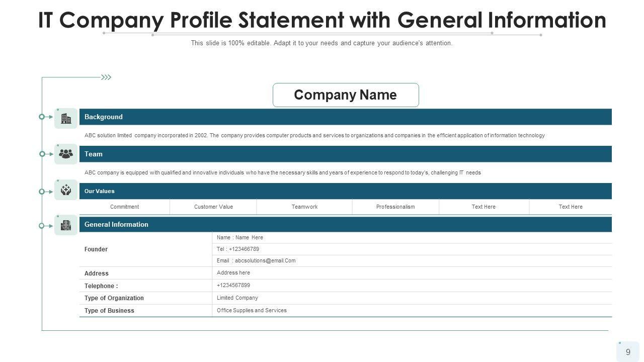The width and height of the screenshot is (644, 362).
Task: Click the Our Values hands icon
Action: click(66, 190)
